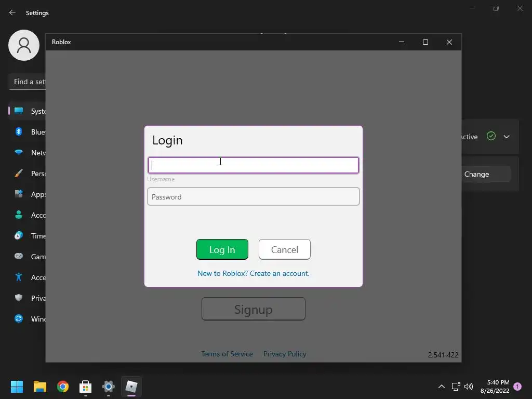Select Personalization in the Settings sidebar

click(x=27, y=174)
